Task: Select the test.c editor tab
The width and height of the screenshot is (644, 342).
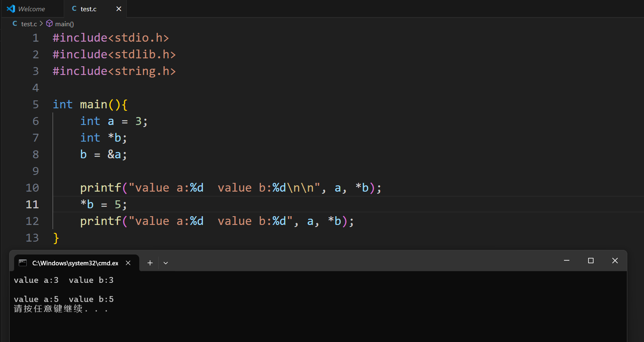Action: point(88,9)
